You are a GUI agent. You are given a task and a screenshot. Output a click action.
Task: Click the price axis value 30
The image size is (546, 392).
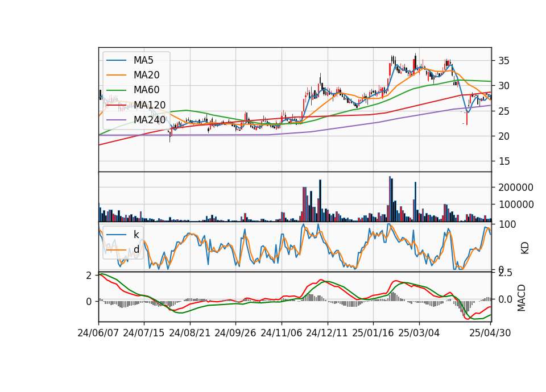[x=503, y=86]
